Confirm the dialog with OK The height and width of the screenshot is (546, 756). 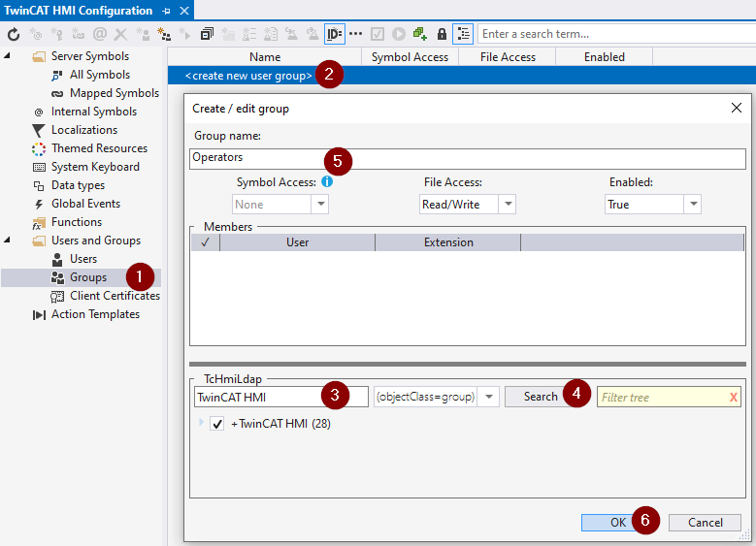(618, 523)
